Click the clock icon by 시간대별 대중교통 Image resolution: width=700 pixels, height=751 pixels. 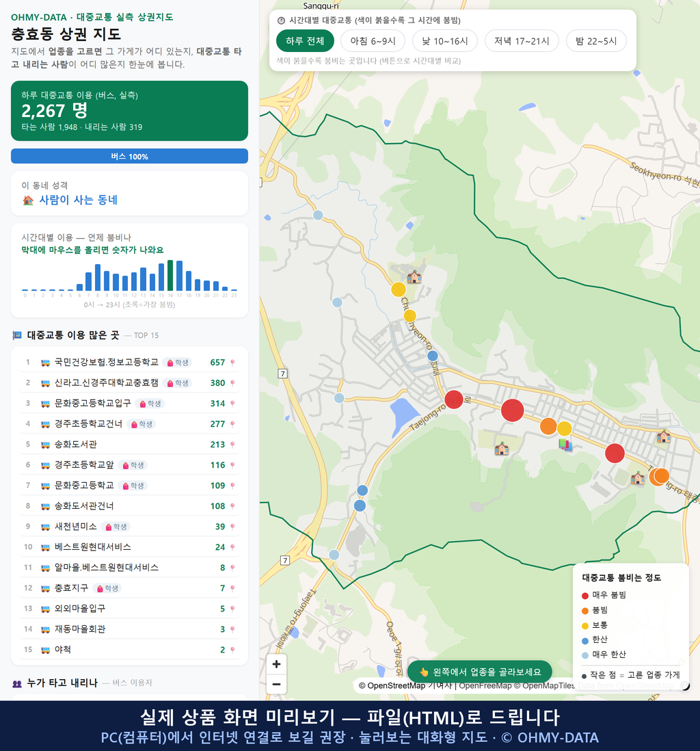pyautogui.click(x=281, y=21)
